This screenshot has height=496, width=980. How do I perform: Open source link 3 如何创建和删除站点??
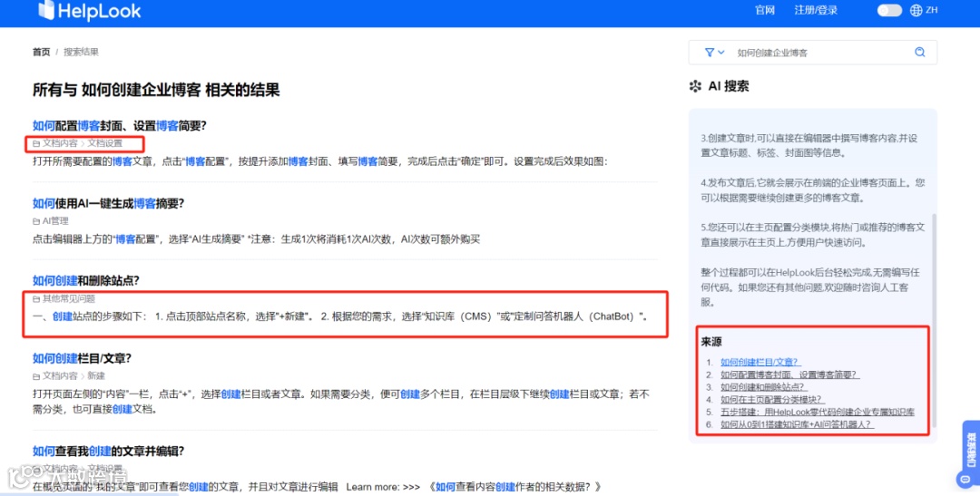pyautogui.click(x=762, y=386)
